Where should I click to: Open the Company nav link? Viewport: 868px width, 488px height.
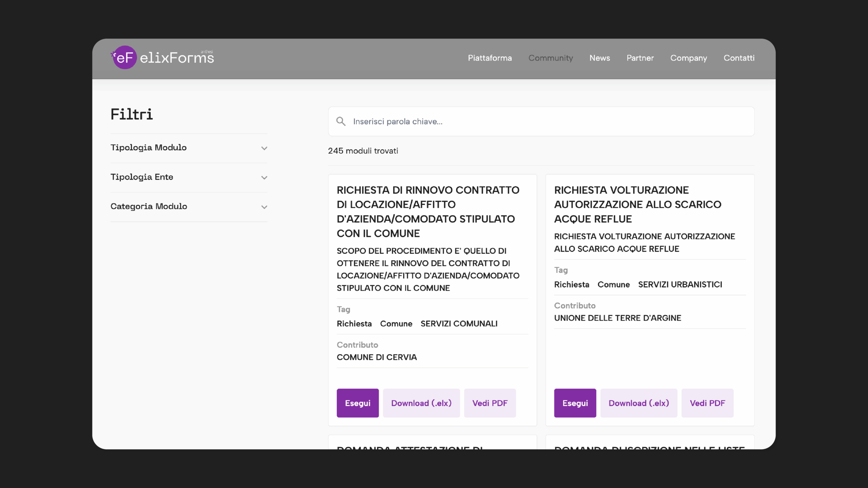(x=688, y=58)
